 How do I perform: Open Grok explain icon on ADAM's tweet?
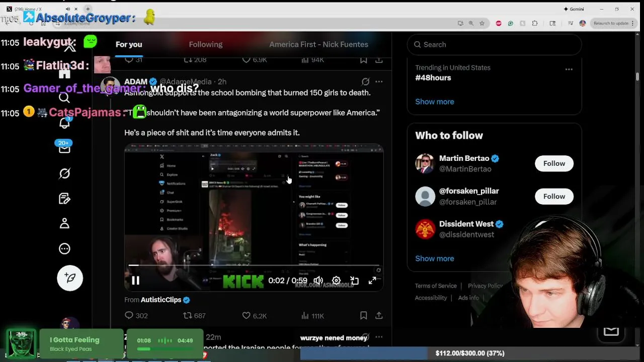[366, 81]
